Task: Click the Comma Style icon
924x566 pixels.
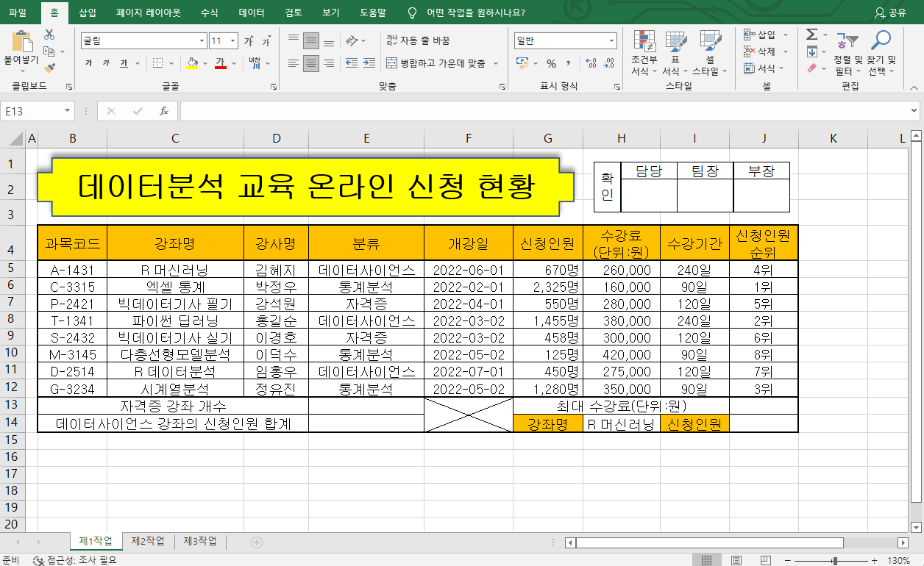Action: tap(569, 63)
